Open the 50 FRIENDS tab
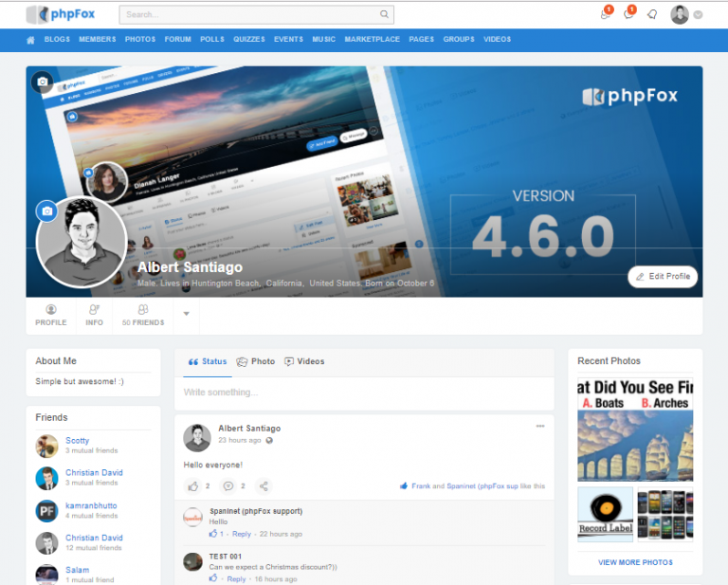Screen dimensions: 728x585 (x=143, y=316)
